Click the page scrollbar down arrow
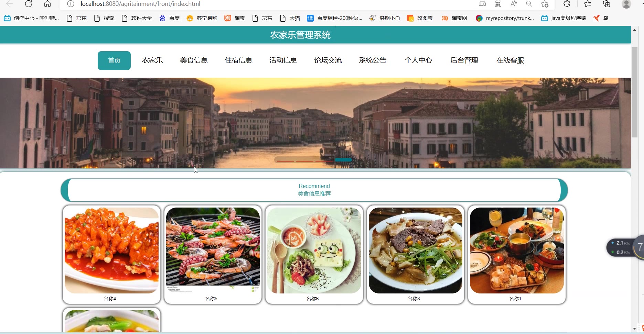This screenshot has width=644, height=334. tap(634, 329)
